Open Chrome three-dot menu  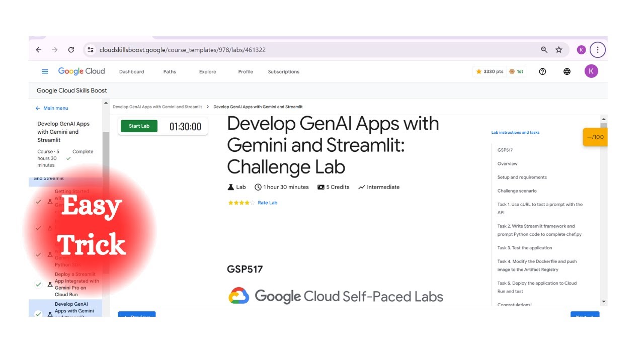pos(597,50)
